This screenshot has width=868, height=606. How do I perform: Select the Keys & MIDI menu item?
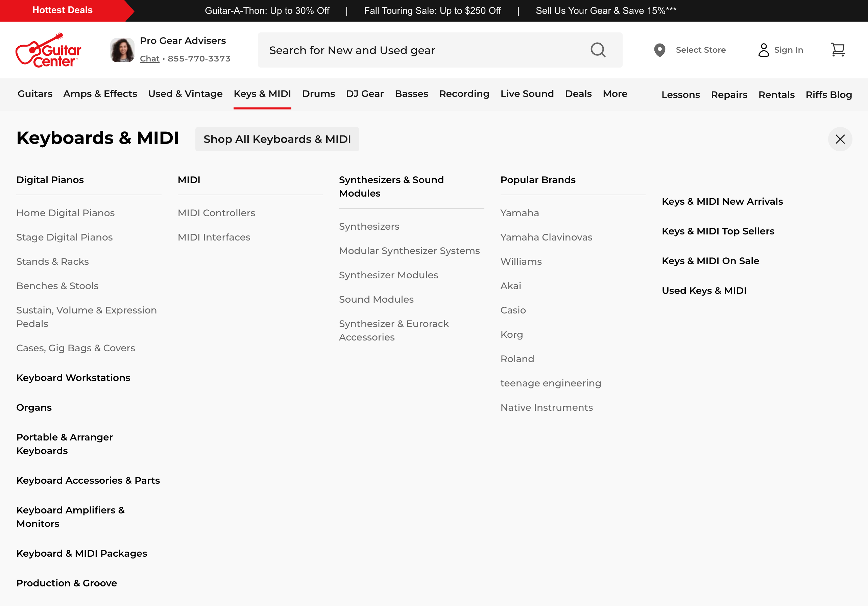pos(262,94)
